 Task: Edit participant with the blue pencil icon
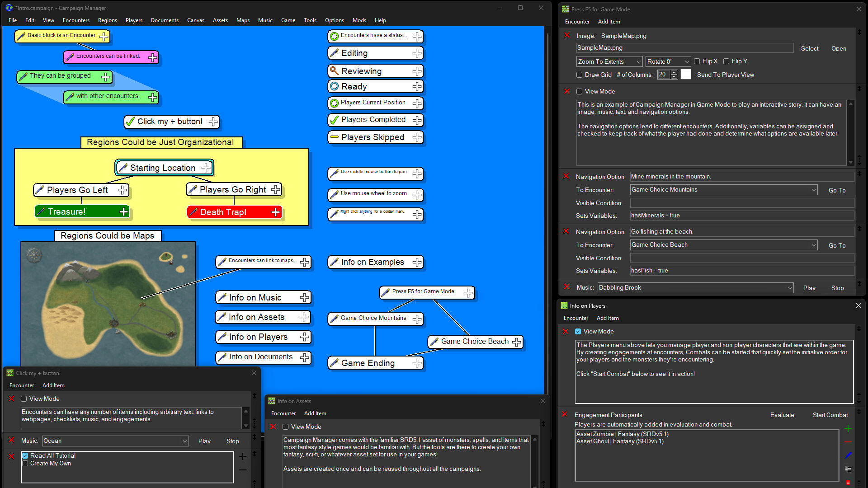coord(849,456)
